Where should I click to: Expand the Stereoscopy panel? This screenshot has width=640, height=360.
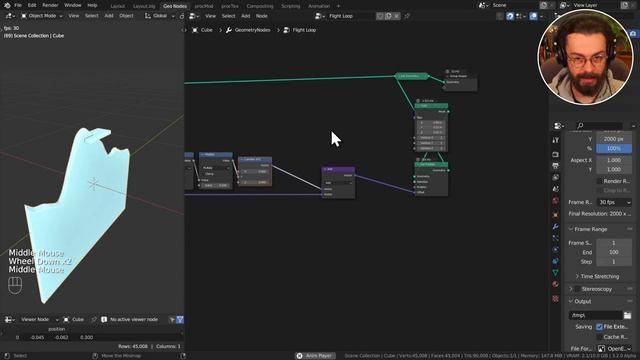[571, 289]
